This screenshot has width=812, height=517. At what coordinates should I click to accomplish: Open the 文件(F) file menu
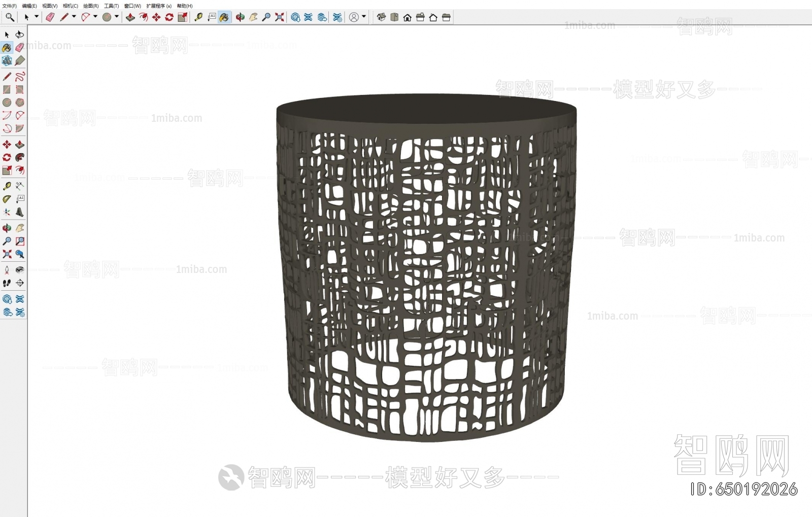coord(9,6)
